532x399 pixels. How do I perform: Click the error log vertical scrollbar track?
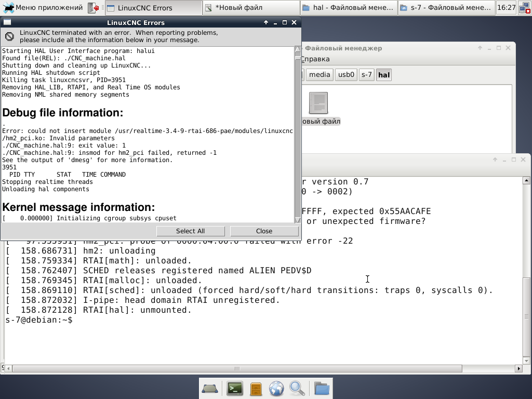[298, 136]
